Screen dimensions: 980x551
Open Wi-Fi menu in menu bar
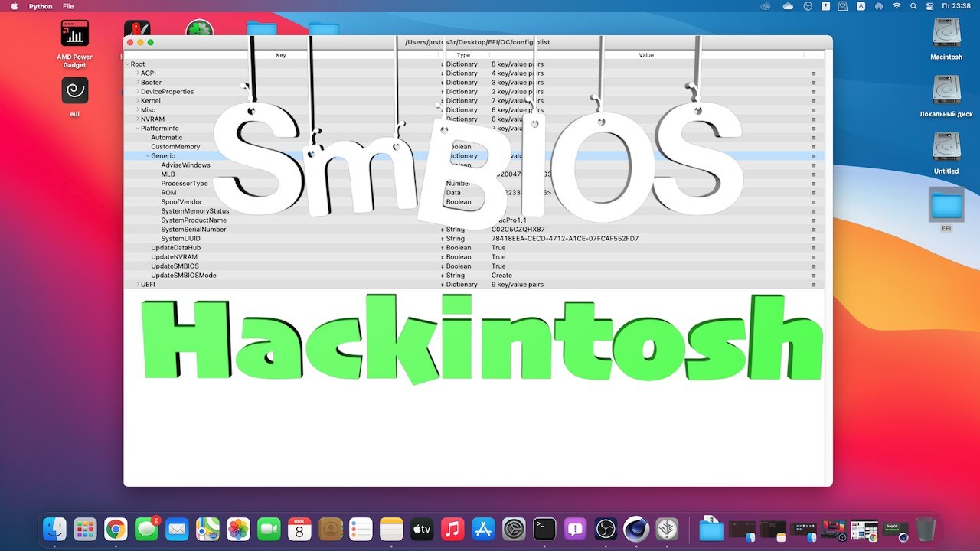click(x=896, y=6)
